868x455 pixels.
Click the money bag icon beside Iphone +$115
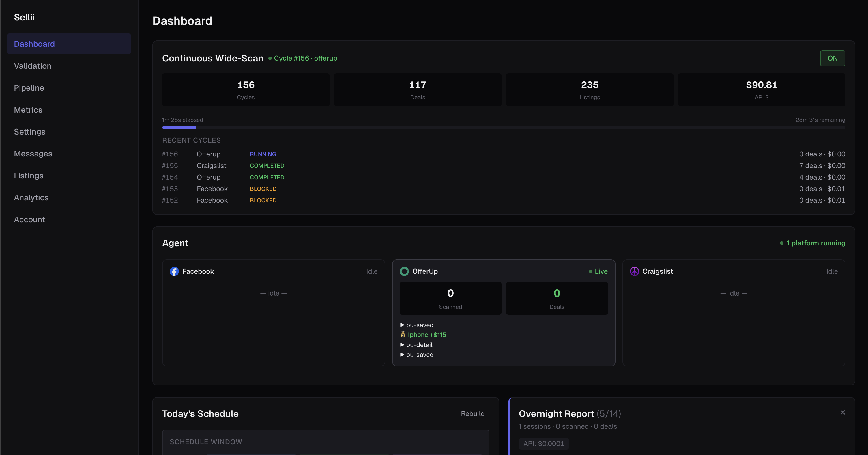403,335
